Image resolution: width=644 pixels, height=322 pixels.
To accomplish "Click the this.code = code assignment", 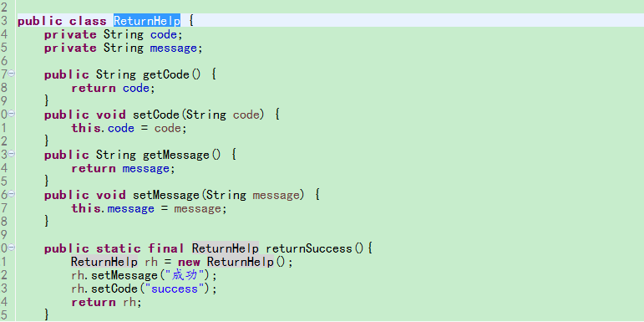I will point(129,128).
